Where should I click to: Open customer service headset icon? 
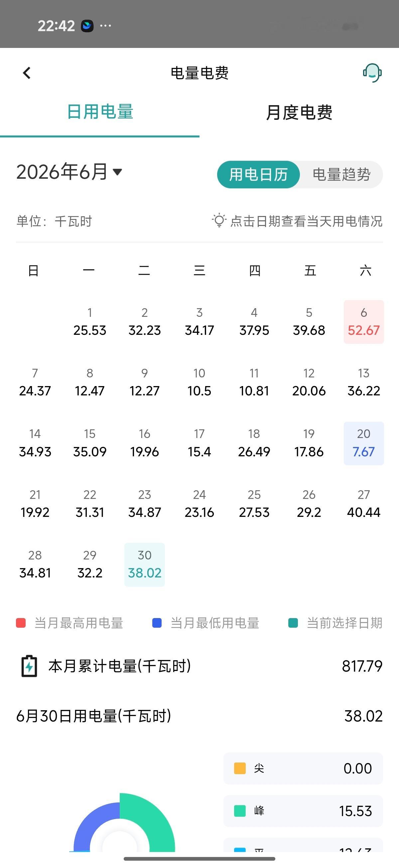[372, 73]
